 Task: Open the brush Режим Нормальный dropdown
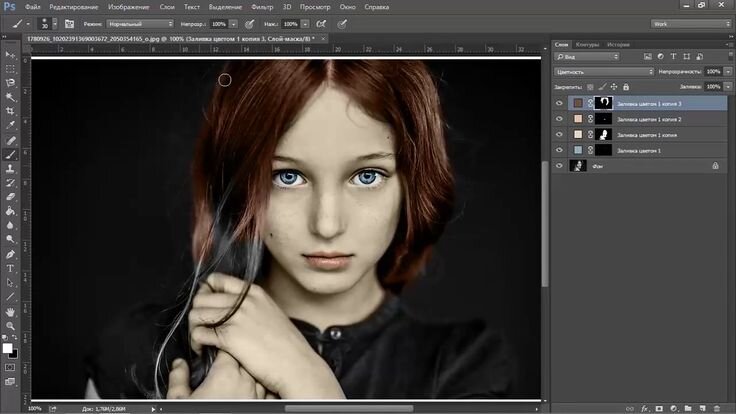point(142,22)
